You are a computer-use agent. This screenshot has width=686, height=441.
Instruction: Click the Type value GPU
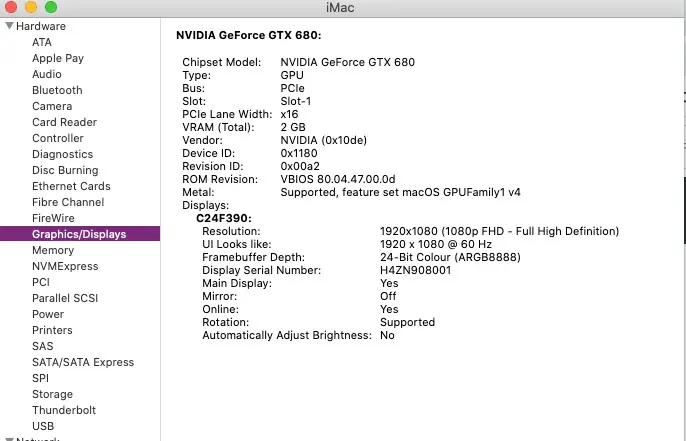[x=292, y=75]
